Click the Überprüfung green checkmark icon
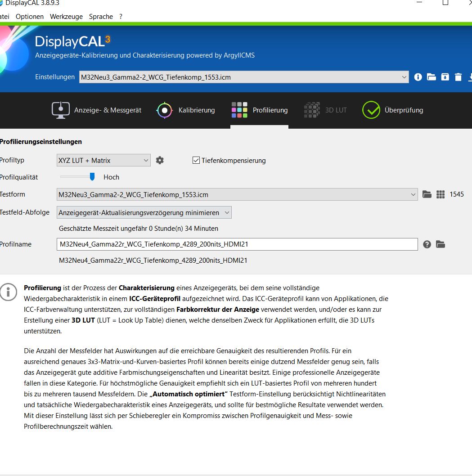Viewport: 472px width, 476px height. (x=371, y=110)
